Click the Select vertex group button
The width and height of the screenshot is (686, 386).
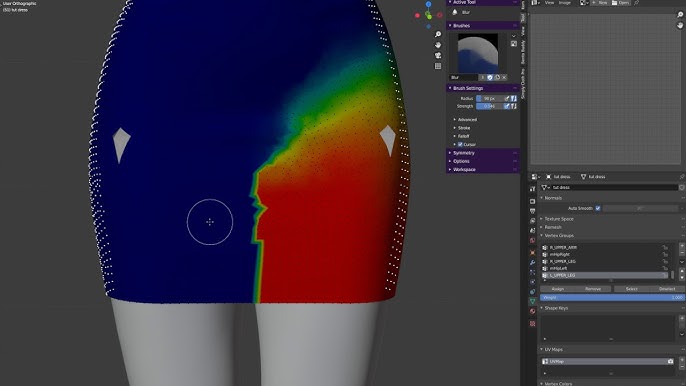pos(631,289)
